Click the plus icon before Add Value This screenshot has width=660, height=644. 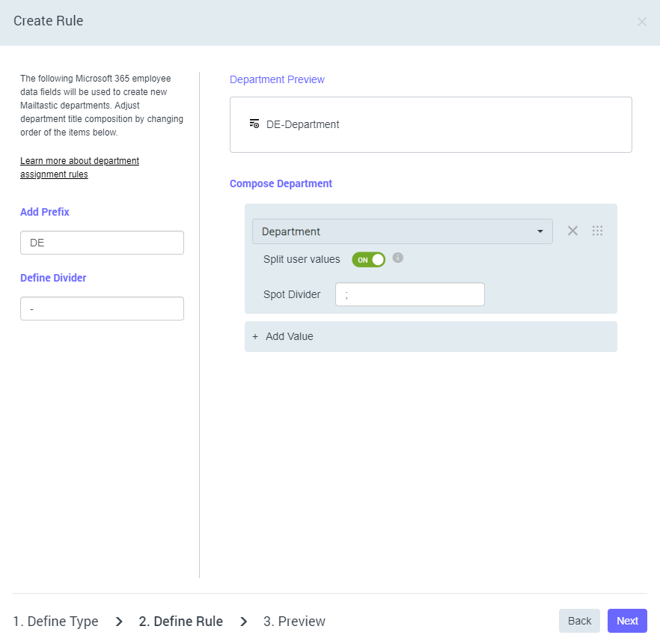255,336
